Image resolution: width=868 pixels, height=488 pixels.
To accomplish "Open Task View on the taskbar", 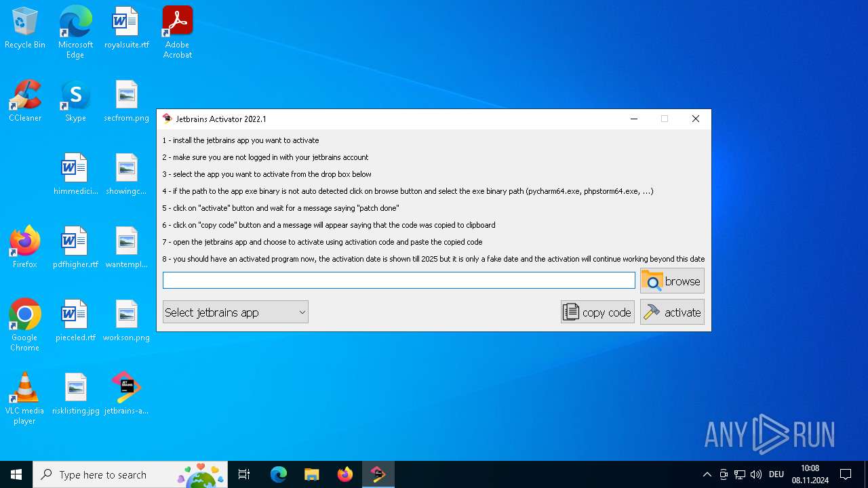I will 244,474.
